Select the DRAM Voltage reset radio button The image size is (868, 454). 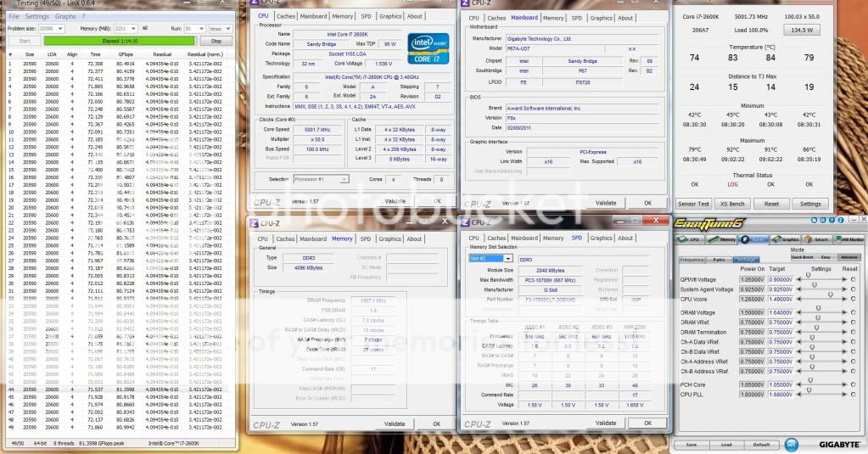point(853,313)
